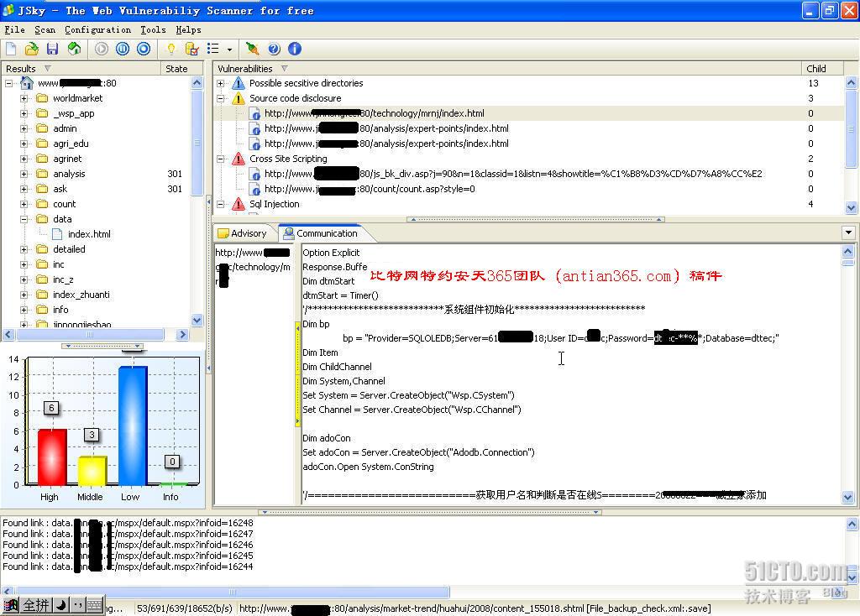
Task: Click Results tree horizontal scroll right arrow
Action: (182, 334)
